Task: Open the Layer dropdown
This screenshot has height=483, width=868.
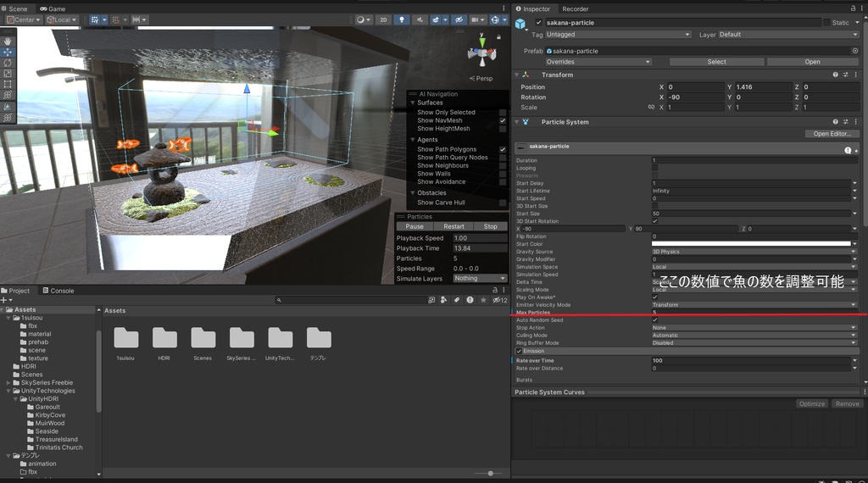Action: click(x=788, y=34)
